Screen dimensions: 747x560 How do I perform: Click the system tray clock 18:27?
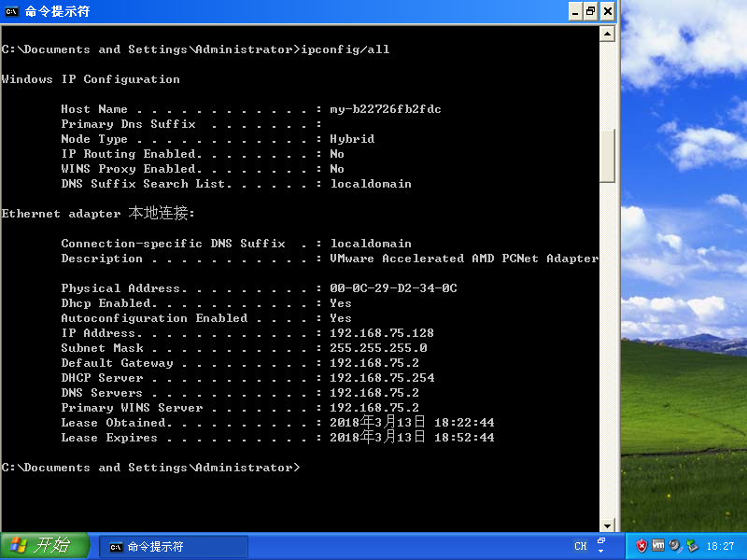720,546
